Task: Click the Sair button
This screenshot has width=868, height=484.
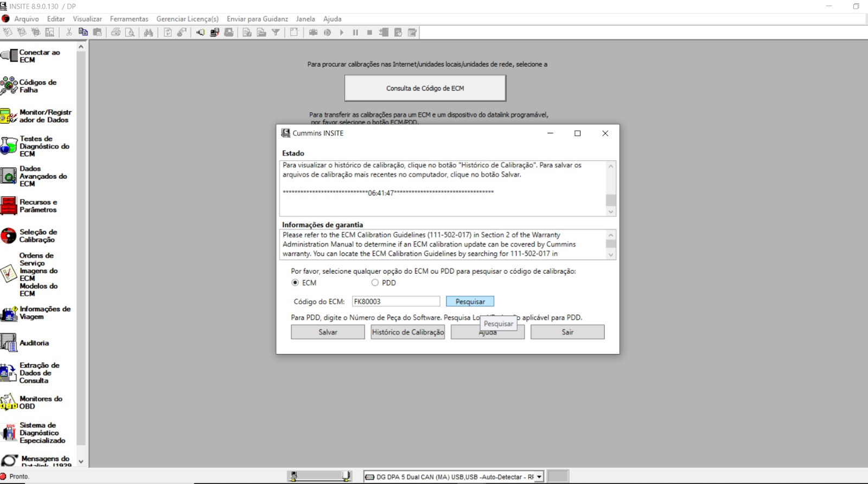Action: 567,332
